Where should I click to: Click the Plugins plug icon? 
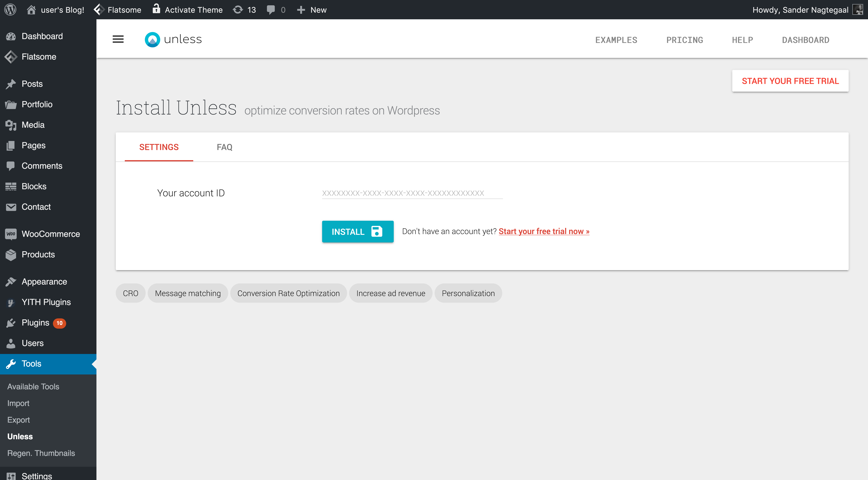pos(11,323)
